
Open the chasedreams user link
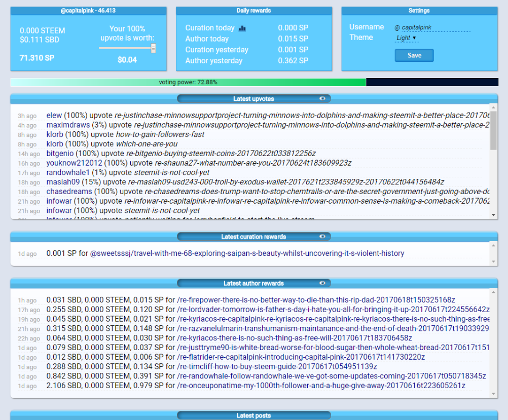click(x=69, y=192)
